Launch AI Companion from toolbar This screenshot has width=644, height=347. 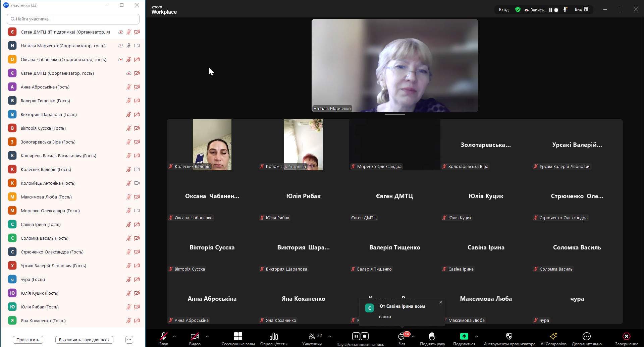tap(553, 337)
